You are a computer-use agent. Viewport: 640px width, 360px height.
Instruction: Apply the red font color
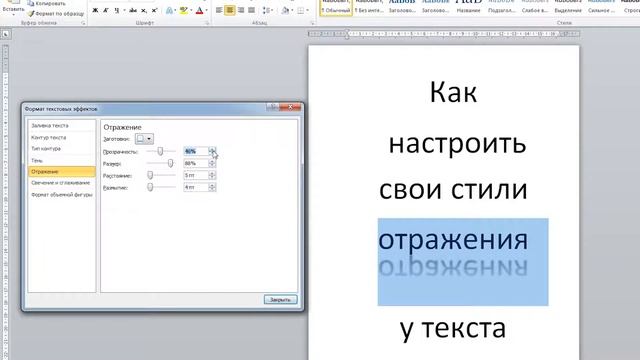tap(199, 10)
